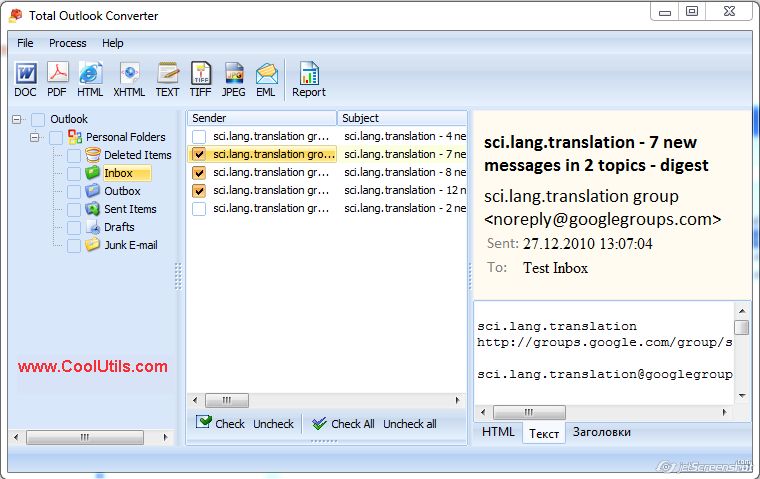Click the Outbox folder icon
The image size is (760, 479).
pyautogui.click(x=93, y=191)
